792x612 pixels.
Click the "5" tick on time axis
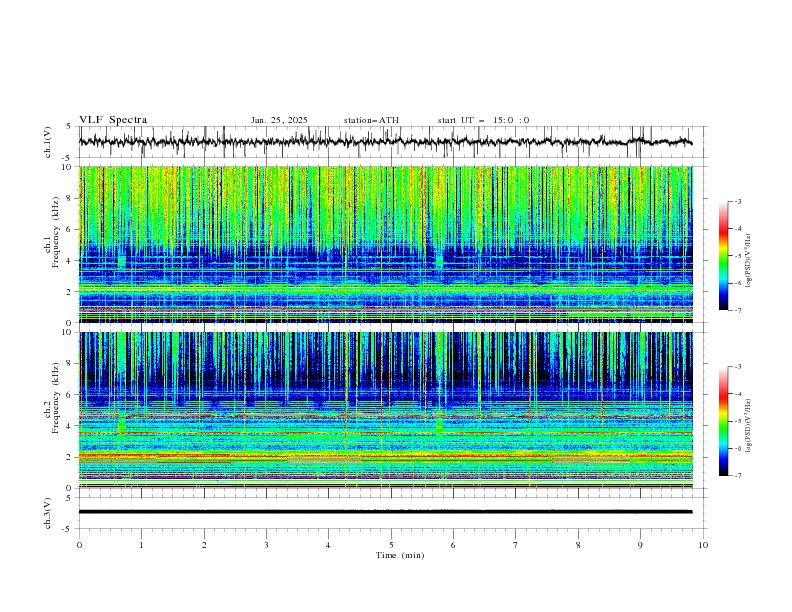[x=391, y=545]
